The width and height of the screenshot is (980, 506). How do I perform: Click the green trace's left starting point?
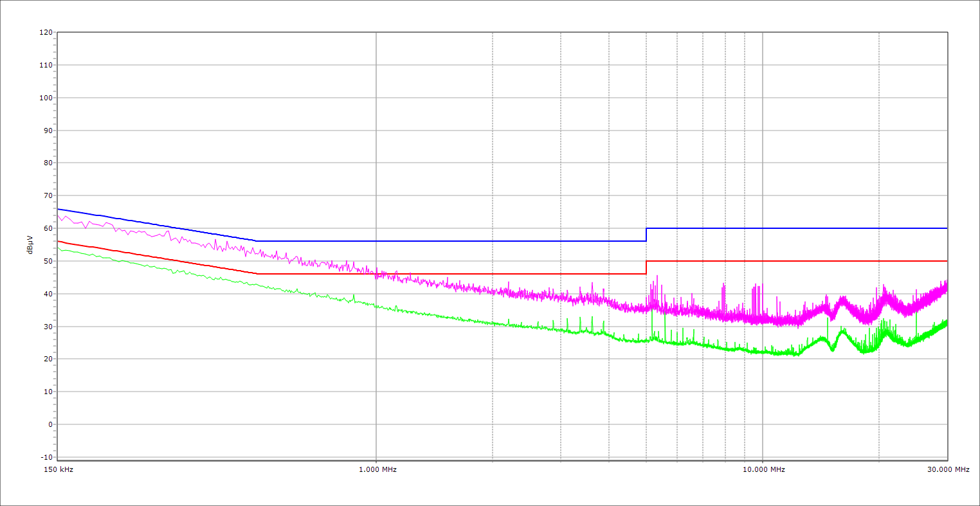(x=58, y=248)
